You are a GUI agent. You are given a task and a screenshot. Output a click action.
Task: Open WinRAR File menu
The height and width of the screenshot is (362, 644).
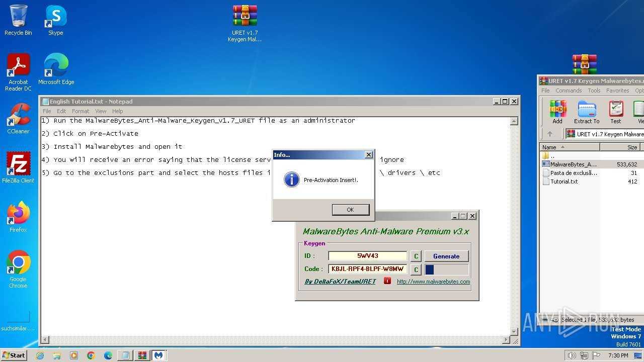(x=545, y=90)
